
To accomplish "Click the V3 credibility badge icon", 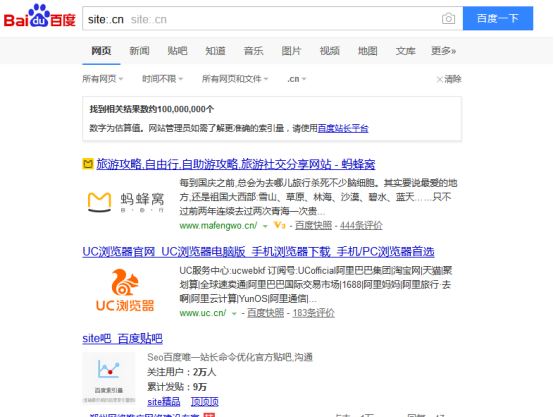I will click(280, 225).
